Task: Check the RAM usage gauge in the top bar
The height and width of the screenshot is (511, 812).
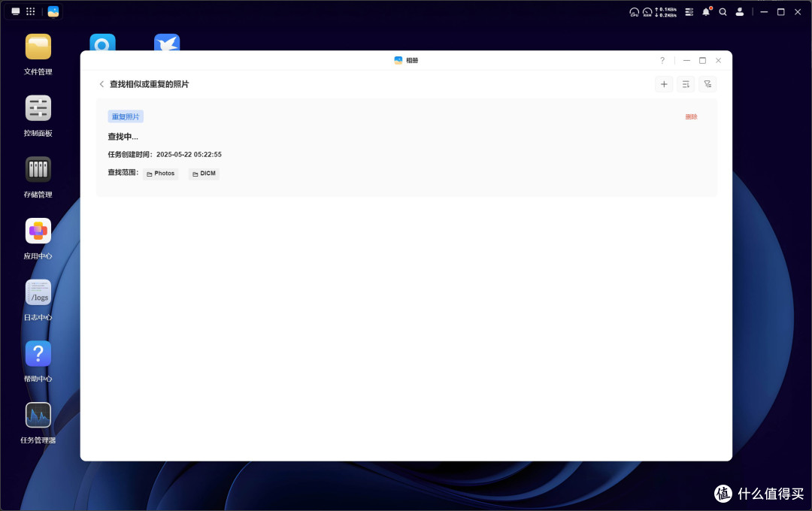Action: coord(647,12)
